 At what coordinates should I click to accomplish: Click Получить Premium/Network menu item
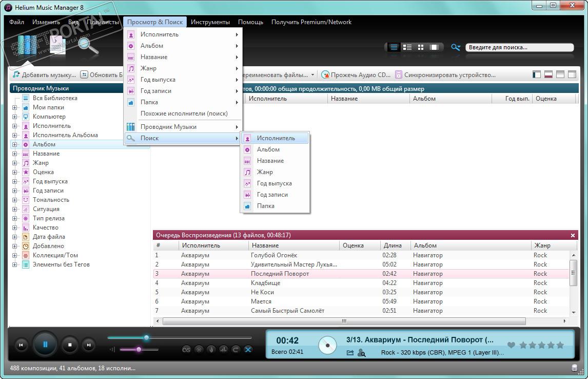[x=311, y=22]
